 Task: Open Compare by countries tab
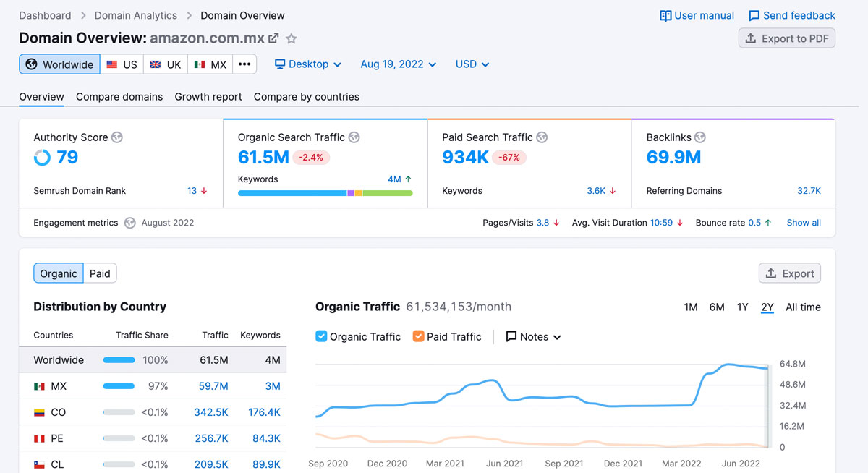click(307, 96)
